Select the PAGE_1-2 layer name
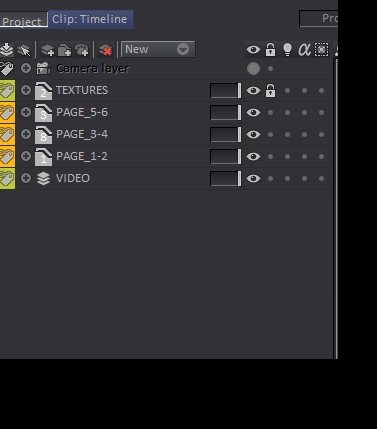Image resolution: width=377 pixels, height=429 pixels. (82, 156)
